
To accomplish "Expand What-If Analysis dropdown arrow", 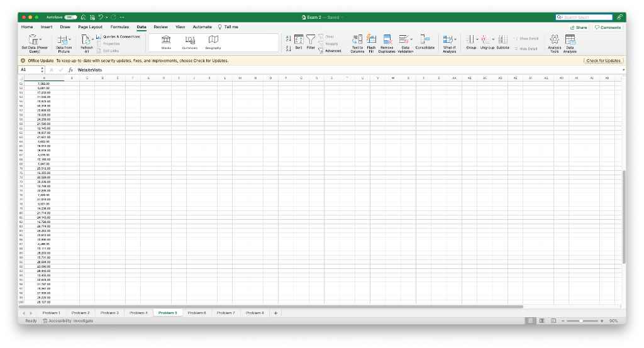I will (455, 40).
